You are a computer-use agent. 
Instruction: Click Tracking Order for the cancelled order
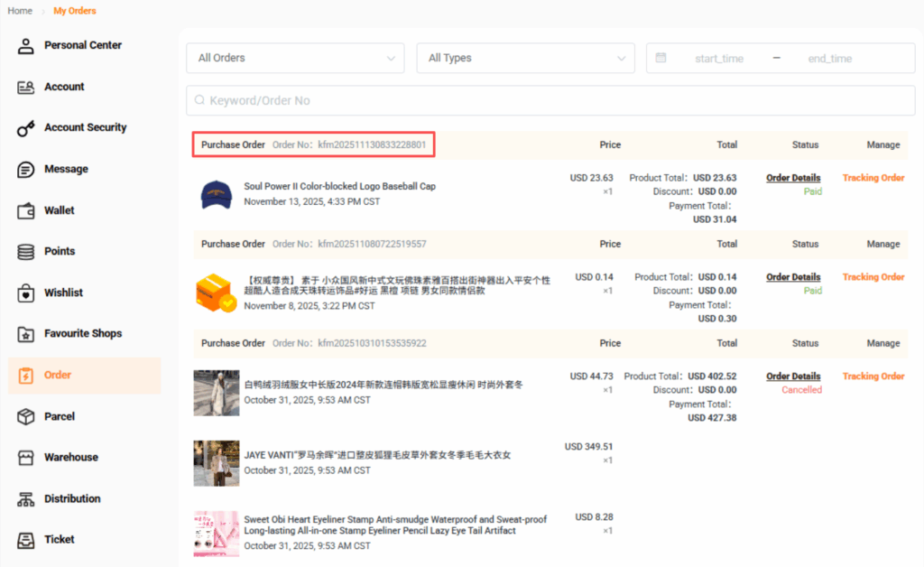(873, 376)
